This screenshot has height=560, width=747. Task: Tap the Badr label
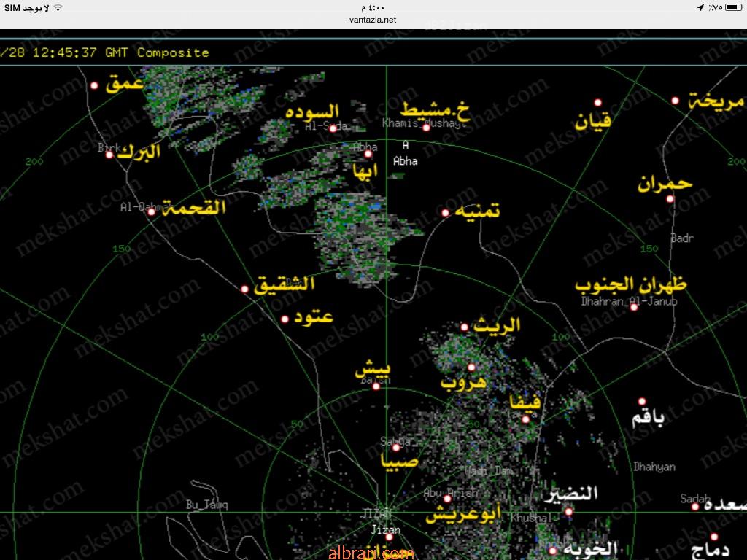[682, 238]
